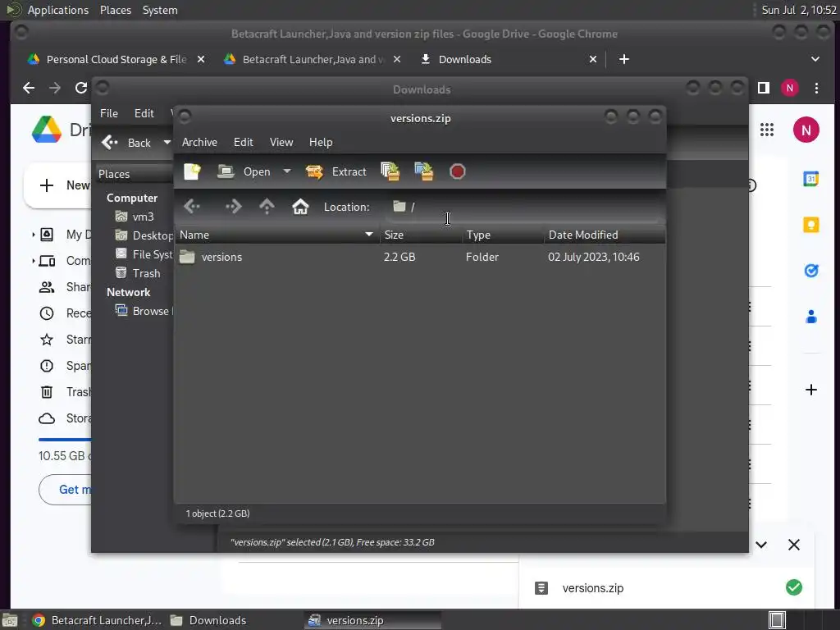This screenshot has width=840, height=630.
Task: Open Edit menu in Downloads file manager
Action: (144, 113)
